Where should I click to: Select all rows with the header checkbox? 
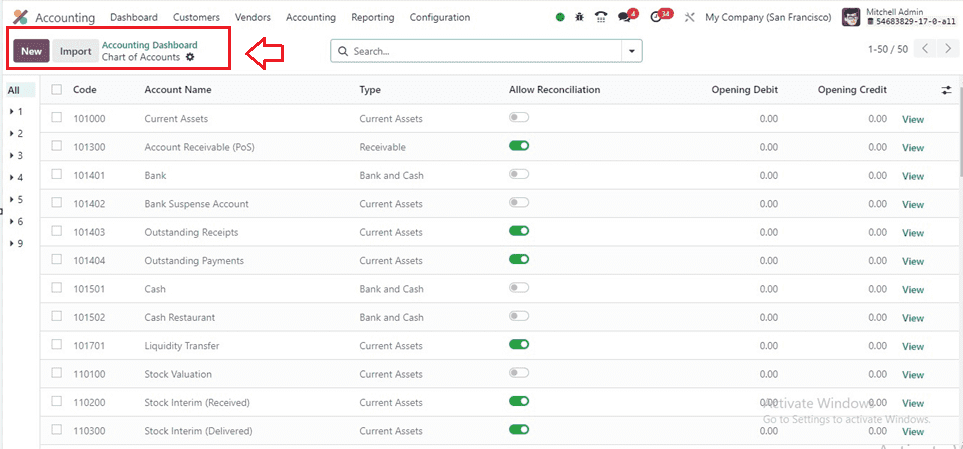57,90
